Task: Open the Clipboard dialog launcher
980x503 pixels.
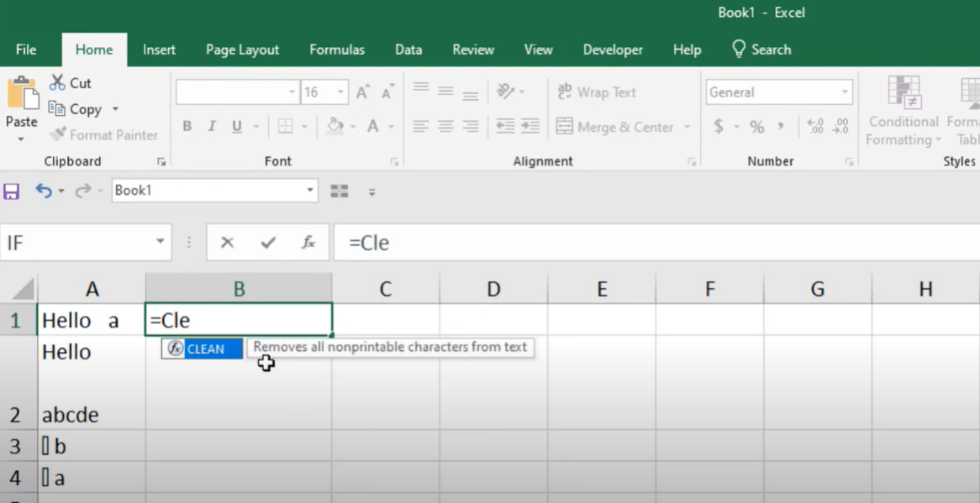Action: [x=162, y=162]
